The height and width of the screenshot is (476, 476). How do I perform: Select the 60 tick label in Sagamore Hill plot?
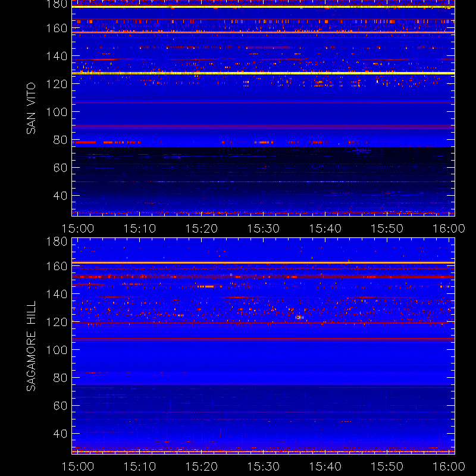60,406
